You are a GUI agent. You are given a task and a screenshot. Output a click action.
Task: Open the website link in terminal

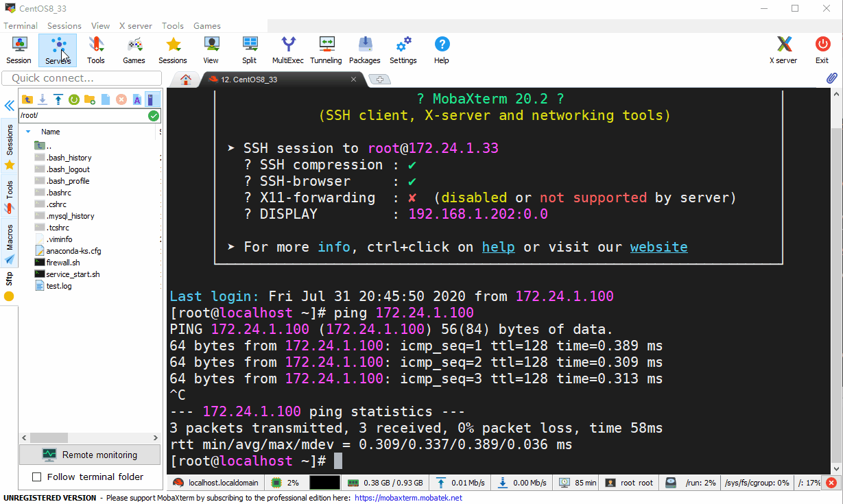[658, 247]
